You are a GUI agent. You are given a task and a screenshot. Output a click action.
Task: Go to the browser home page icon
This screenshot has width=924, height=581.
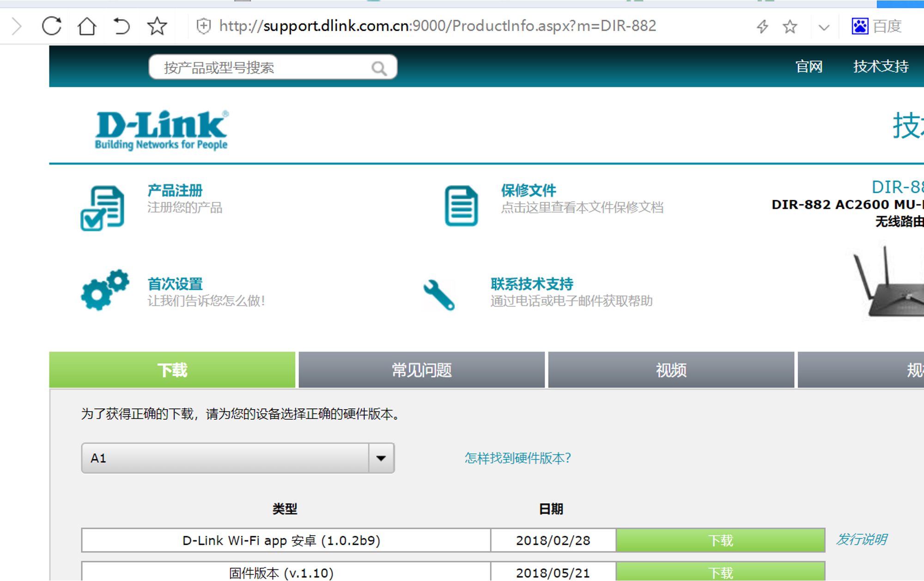point(87,26)
